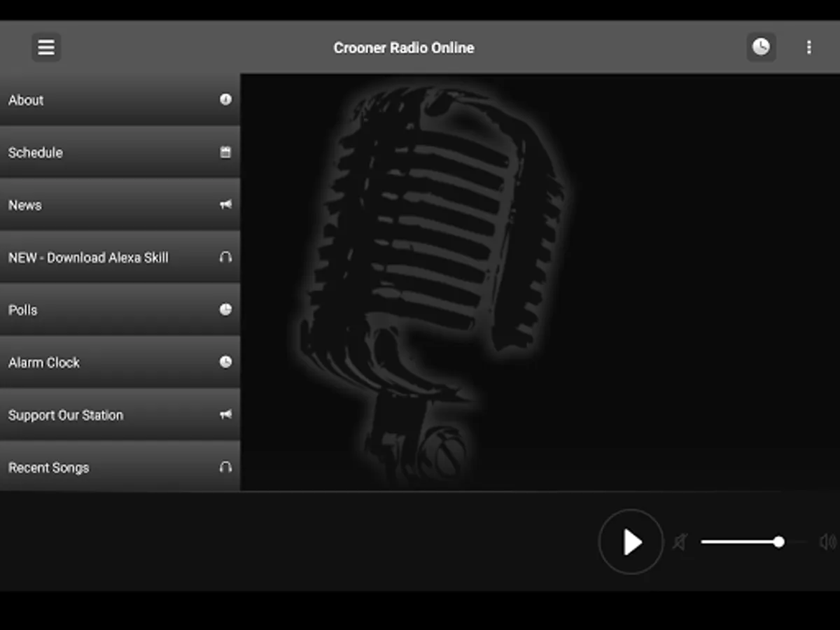Open the three-dot overflow menu
This screenshot has width=840, height=630.
[808, 48]
